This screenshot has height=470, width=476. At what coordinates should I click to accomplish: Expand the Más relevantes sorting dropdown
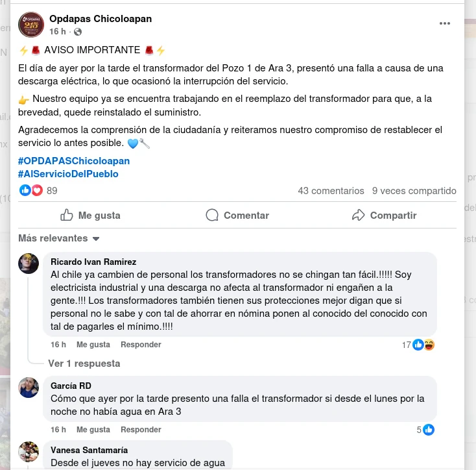[59, 238]
